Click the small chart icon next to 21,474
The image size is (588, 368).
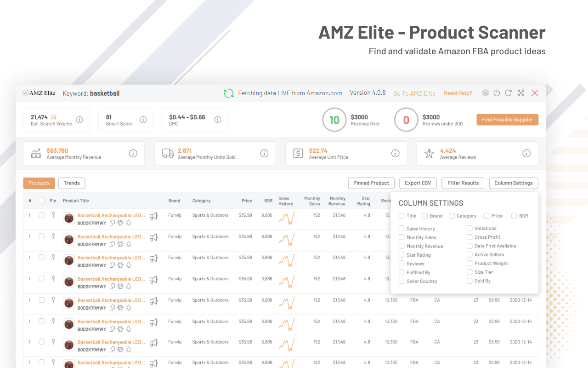(x=54, y=117)
